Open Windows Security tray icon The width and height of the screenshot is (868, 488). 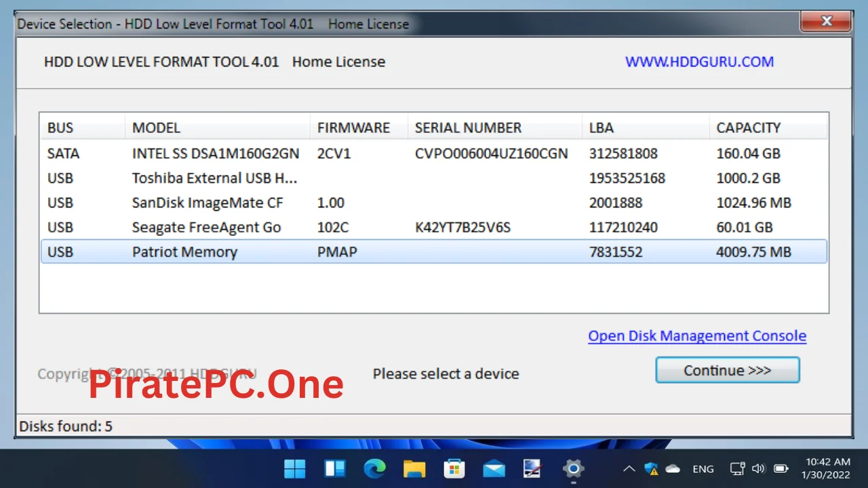[x=652, y=468]
